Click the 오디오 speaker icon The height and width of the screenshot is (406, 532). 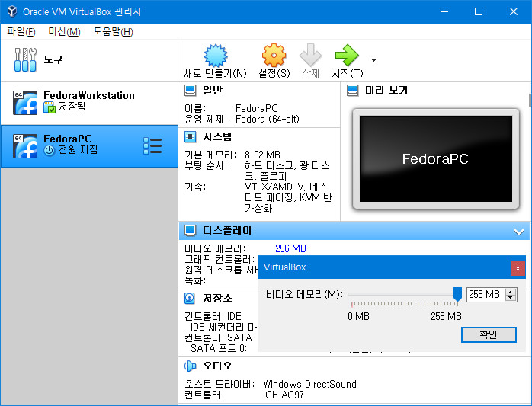190,366
